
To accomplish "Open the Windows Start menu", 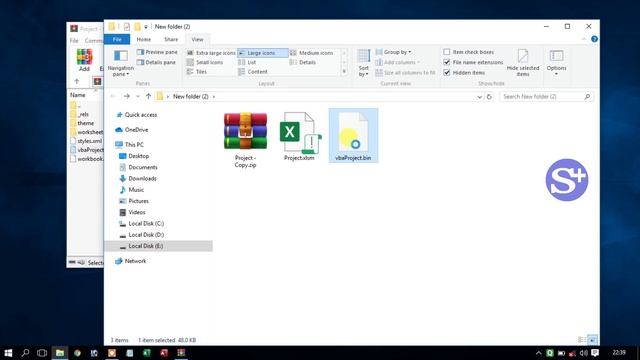I will pyautogui.click(x=8, y=353).
